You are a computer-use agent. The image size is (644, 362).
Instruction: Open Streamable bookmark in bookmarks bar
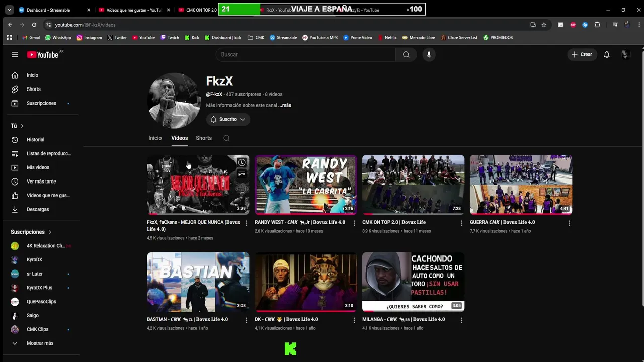tap(283, 38)
